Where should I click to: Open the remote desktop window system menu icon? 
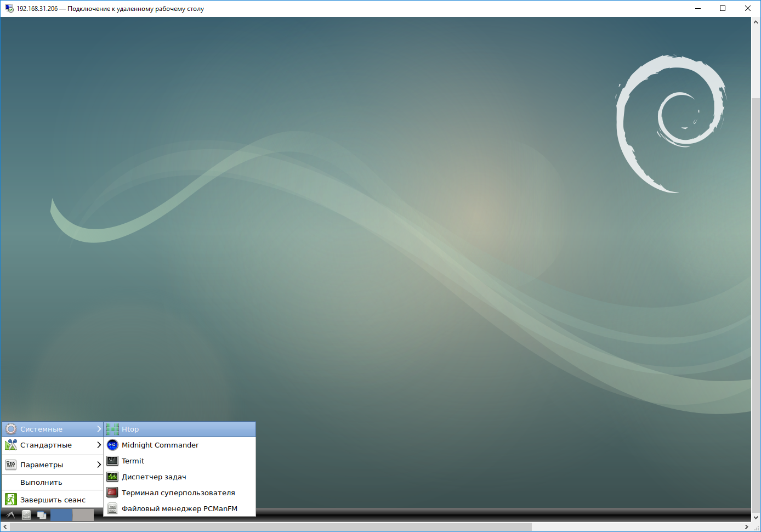click(9, 8)
